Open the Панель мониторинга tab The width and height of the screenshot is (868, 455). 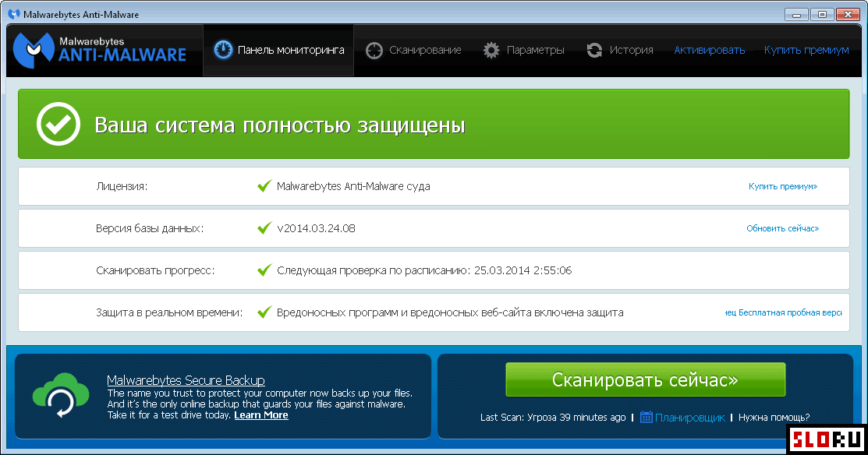(278, 51)
